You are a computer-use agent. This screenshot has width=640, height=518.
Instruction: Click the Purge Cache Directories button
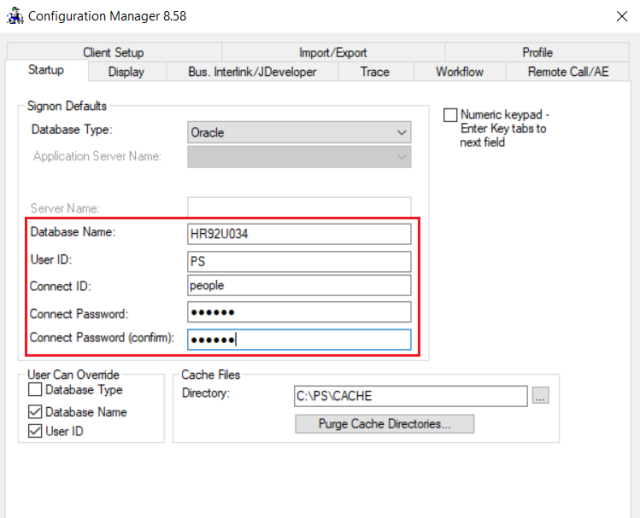384,424
